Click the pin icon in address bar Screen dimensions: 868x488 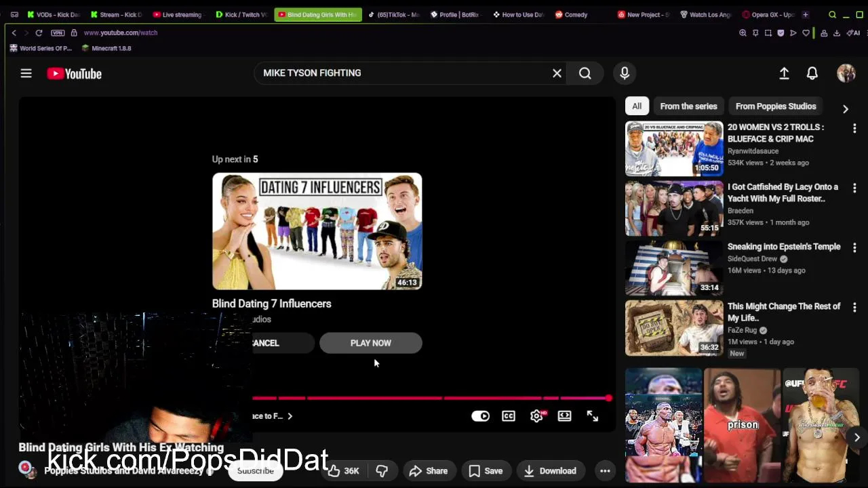(x=755, y=33)
